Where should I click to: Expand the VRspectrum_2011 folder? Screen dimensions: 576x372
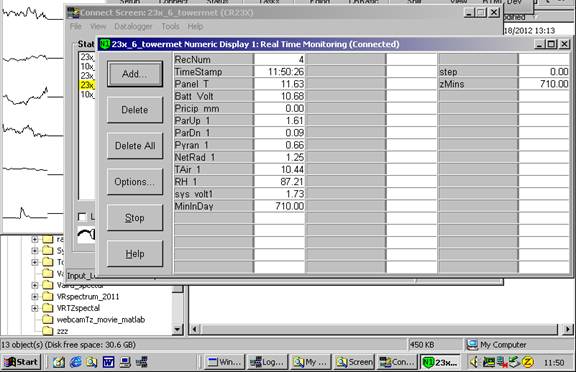(x=35, y=296)
